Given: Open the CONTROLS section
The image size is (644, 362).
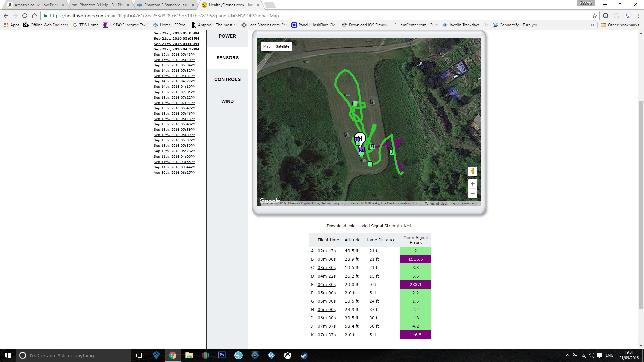Looking at the screenshot, I should pyautogui.click(x=227, y=79).
